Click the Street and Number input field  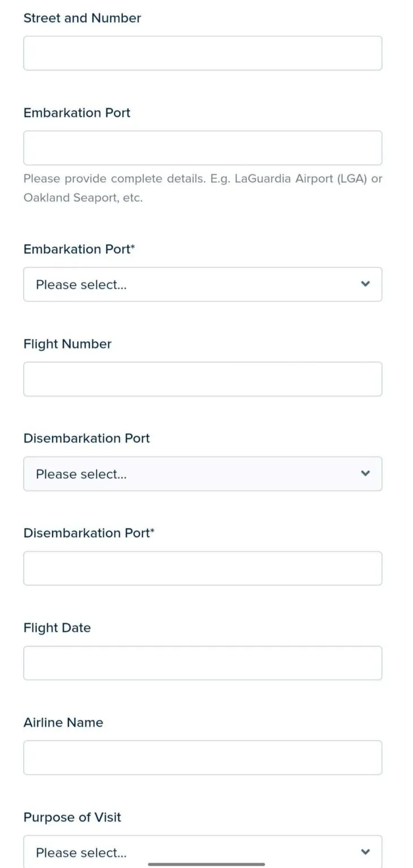pos(203,54)
